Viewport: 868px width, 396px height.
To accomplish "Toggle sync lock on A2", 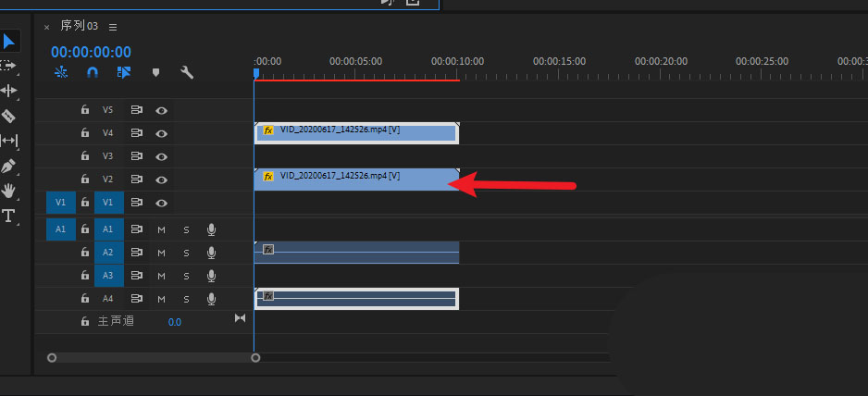I will (x=137, y=254).
